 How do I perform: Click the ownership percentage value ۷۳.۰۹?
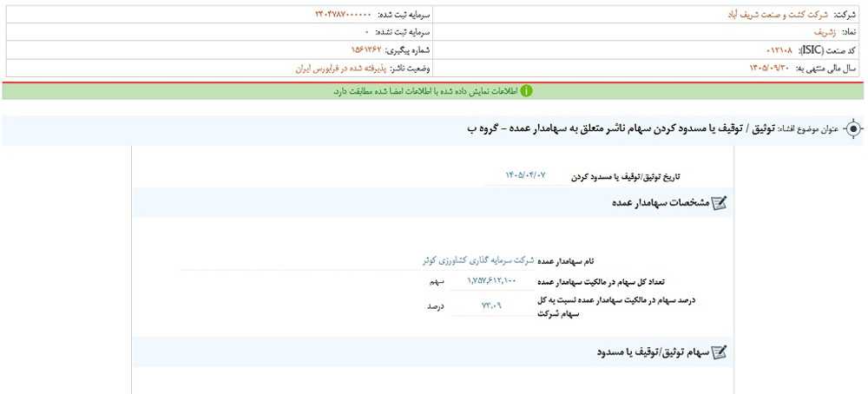coord(491,305)
